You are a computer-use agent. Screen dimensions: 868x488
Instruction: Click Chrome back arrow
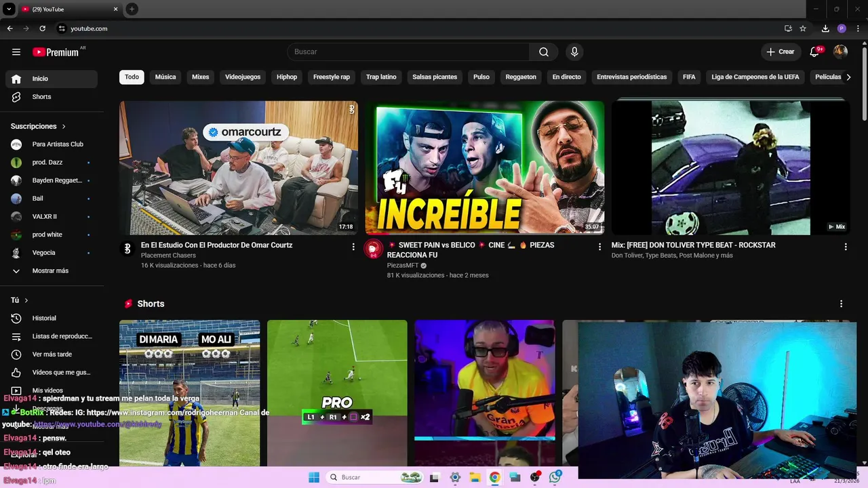(9, 28)
